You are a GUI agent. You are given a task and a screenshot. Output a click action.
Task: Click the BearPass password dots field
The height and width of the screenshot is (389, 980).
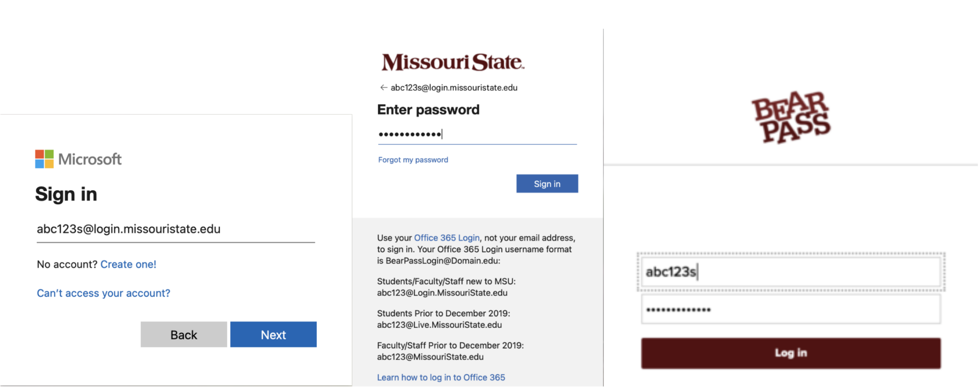point(791,309)
